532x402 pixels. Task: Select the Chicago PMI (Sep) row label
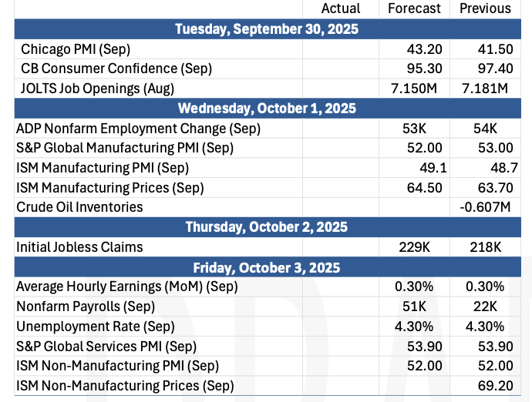(69, 49)
